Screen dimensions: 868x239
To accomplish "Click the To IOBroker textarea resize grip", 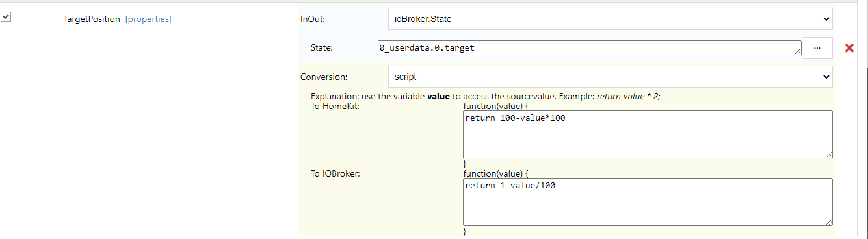I will (828, 221).
